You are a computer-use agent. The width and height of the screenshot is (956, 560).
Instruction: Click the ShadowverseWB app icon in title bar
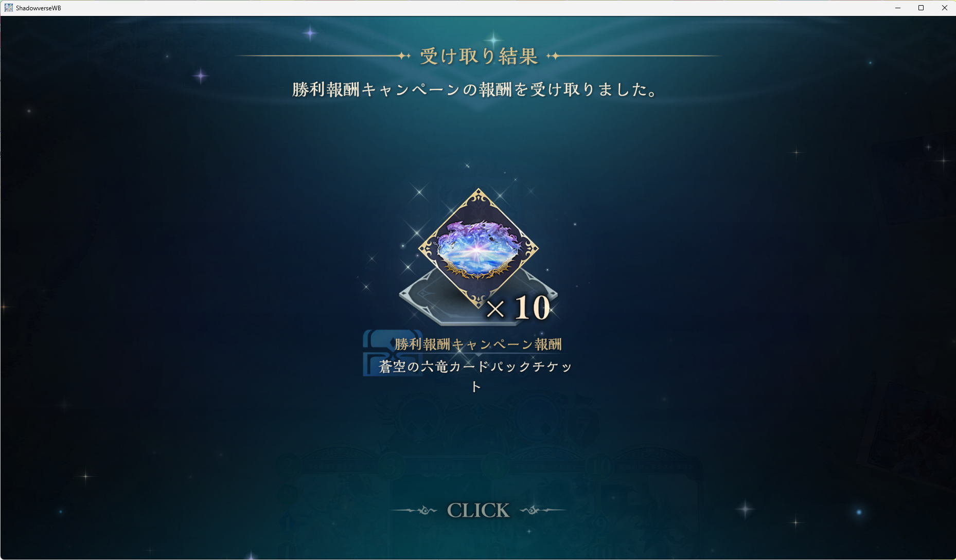click(x=9, y=8)
